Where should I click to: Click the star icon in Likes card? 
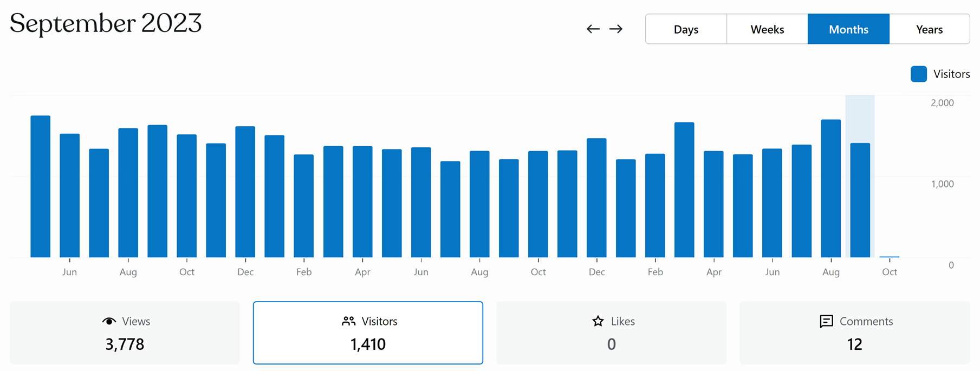coord(598,321)
